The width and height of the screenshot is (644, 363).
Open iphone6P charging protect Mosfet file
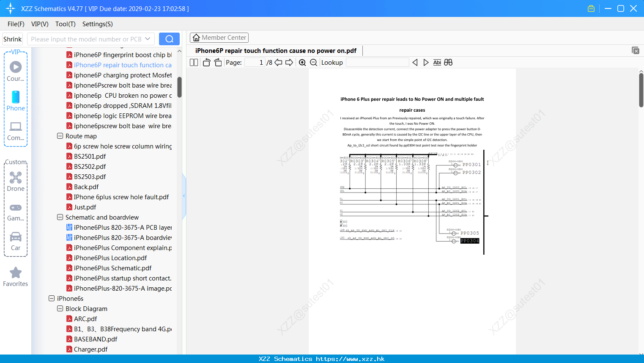click(x=119, y=75)
